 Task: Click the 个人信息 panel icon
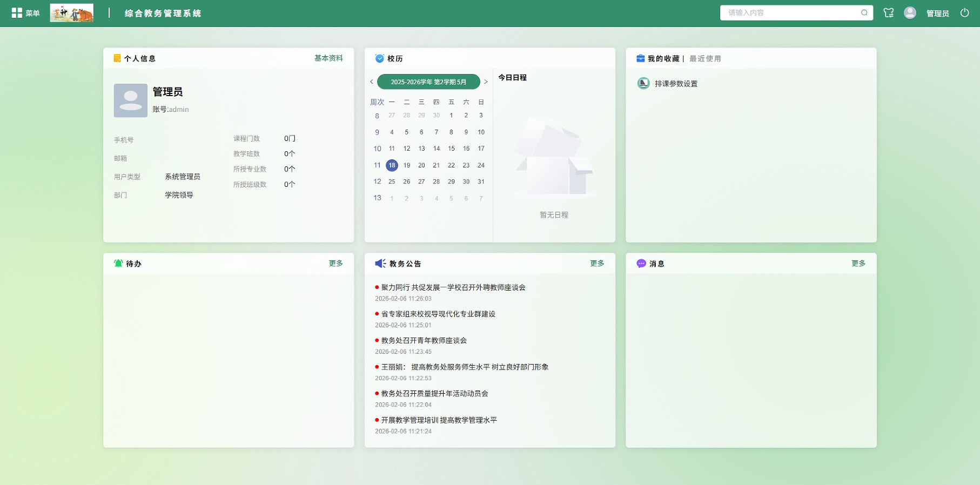(x=117, y=58)
